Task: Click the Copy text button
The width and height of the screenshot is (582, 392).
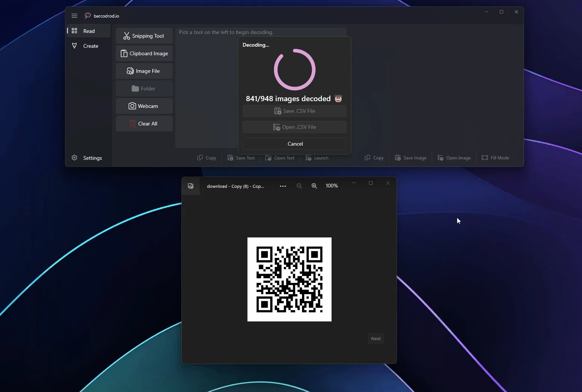Action: (x=207, y=158)
